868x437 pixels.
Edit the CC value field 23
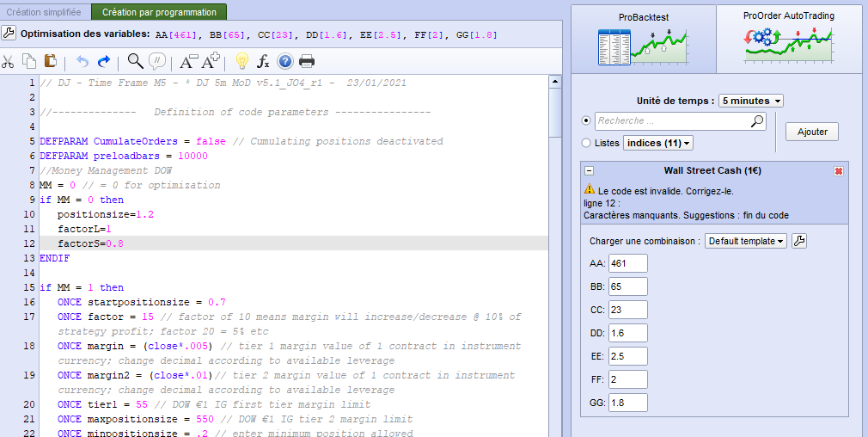pyautogui.click(x=627, y=311)
